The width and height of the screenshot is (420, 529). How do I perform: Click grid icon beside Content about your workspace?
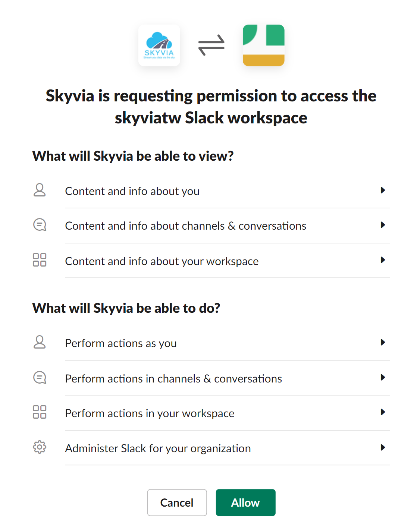click(x=40, y=260)
